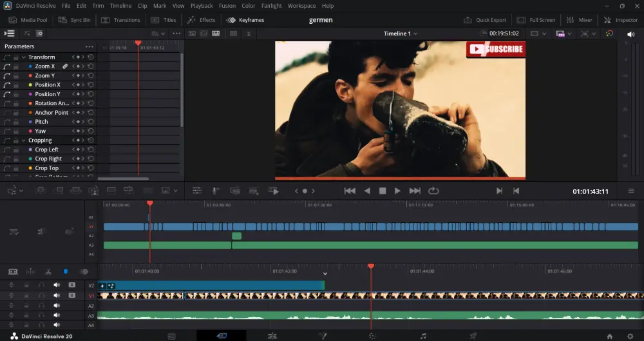
Task: Click the lower timeline playhead handle
Action: pyautogui.click(x=371, y=267)
